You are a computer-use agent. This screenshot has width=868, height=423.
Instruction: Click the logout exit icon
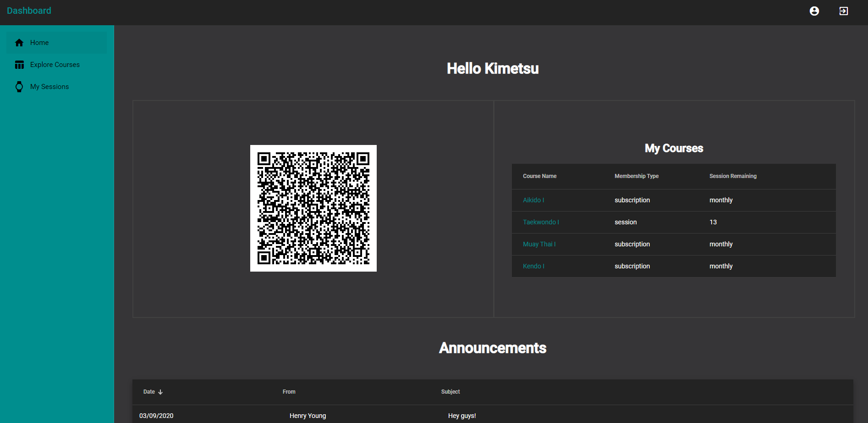(843, 11)
